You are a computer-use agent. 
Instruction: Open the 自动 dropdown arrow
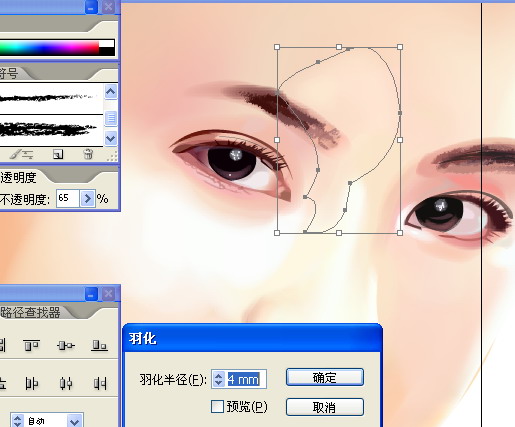pos(75,421)
